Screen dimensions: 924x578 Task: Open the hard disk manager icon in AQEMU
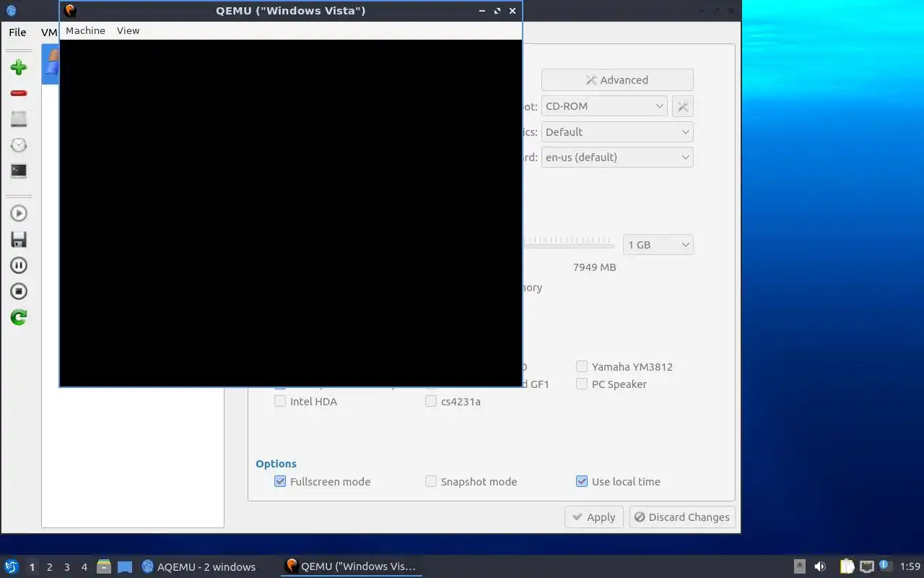point(19,119)
